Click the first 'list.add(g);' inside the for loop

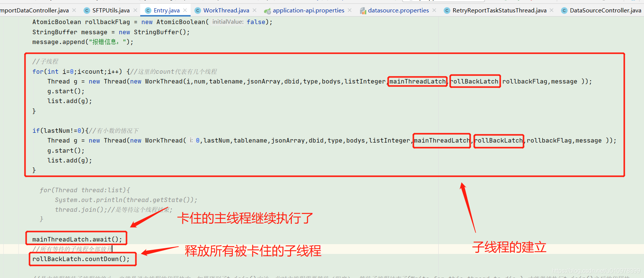70,101
